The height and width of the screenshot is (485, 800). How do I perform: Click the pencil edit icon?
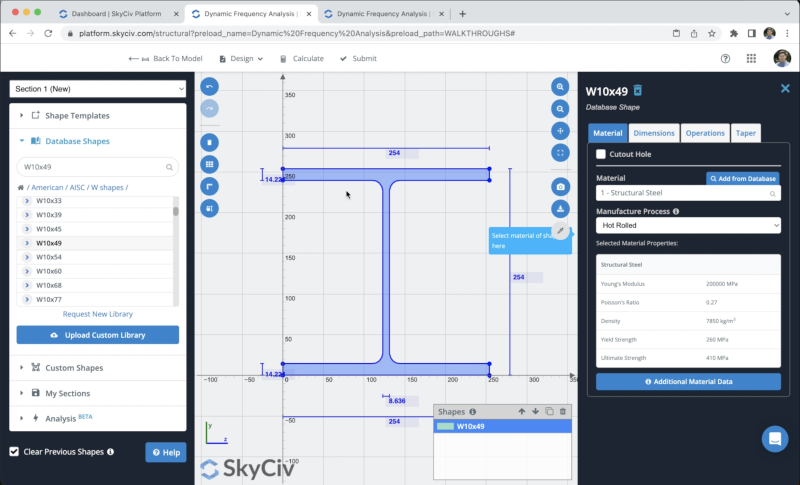point(560,231)
